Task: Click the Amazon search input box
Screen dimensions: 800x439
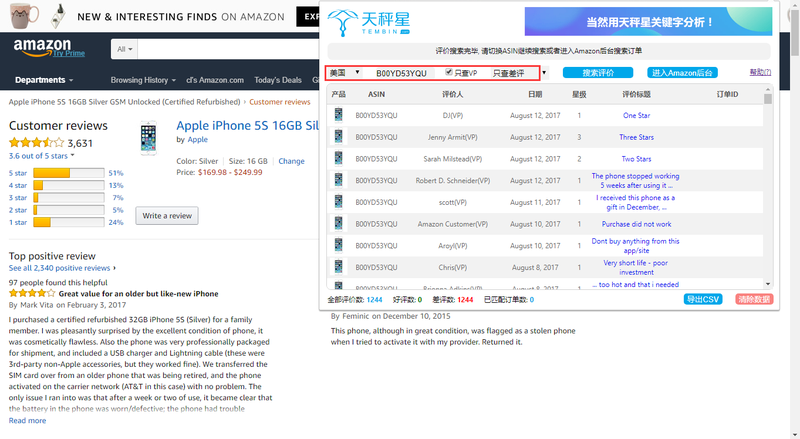Action: [x=228, y=49]
